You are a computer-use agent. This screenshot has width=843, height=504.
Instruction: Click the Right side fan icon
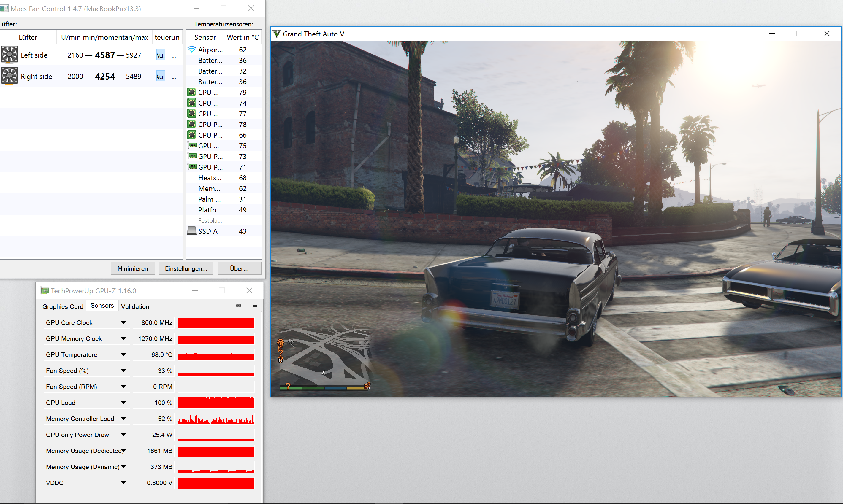point(9,76)
